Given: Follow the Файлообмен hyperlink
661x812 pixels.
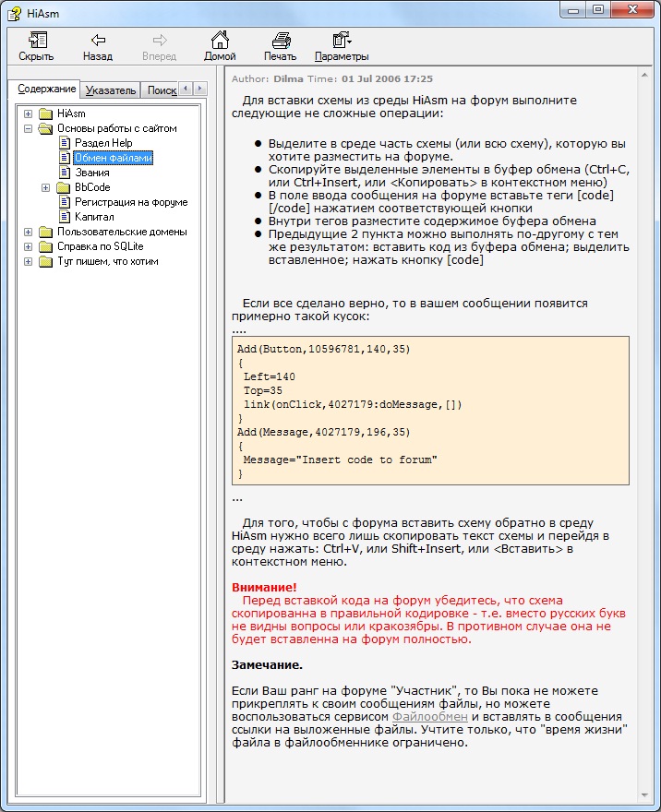Looking at the screenshot, I should [x=429, y=717].
